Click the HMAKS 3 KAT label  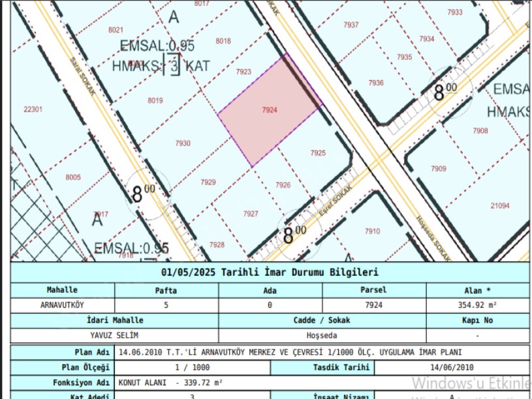click(161, 66)
